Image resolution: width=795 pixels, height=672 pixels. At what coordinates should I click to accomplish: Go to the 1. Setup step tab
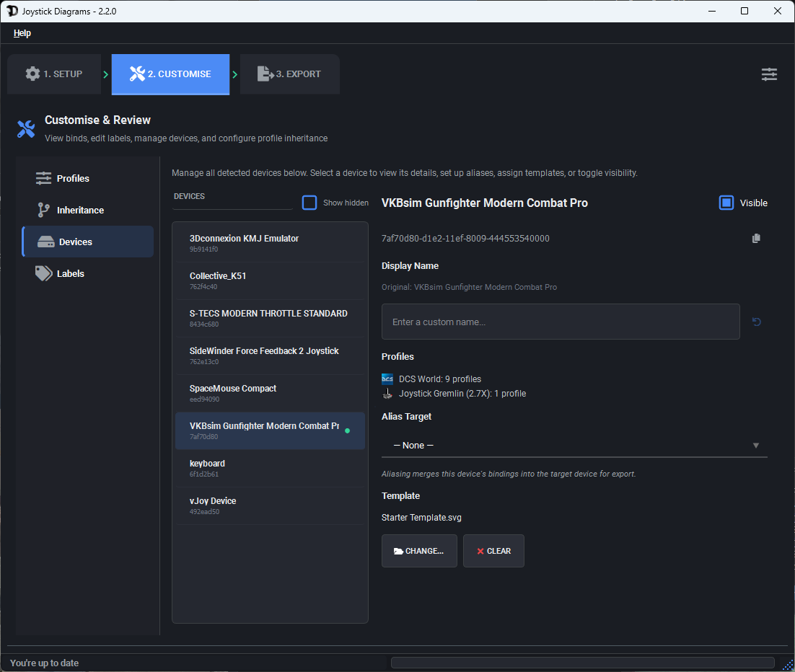(54, 74)
